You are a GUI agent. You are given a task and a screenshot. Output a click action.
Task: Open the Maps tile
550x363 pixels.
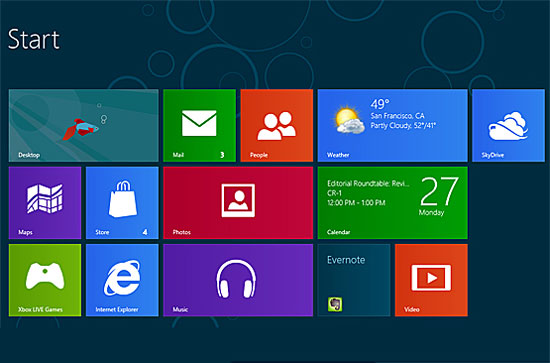[45, 203]
